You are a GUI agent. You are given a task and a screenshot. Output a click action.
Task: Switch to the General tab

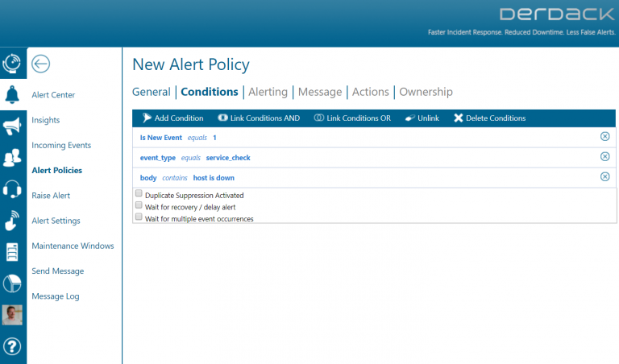point(152,92)
